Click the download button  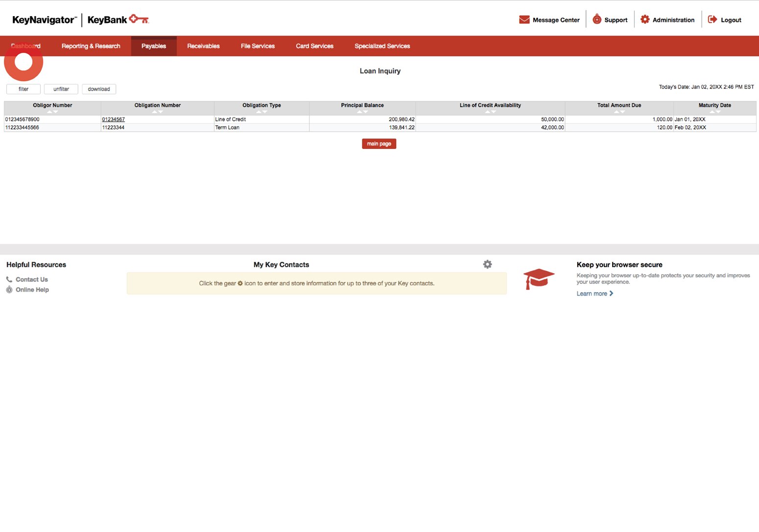(x=98, y=89)
